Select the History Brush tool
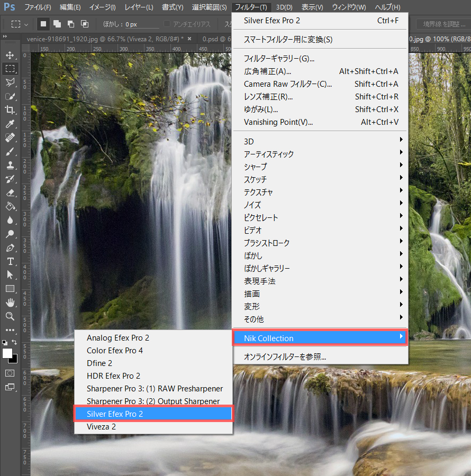The image size is (471, 476). (10, 179)
